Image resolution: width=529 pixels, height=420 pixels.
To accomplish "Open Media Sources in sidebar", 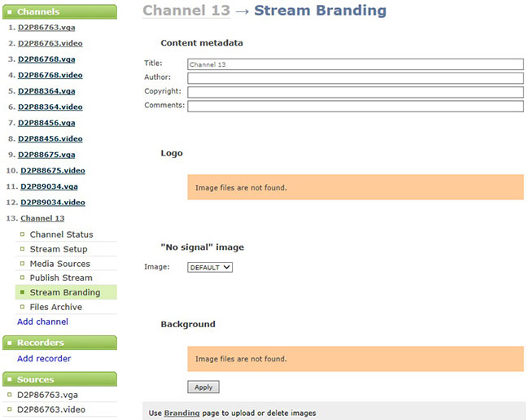I will [x=59, y=264].
